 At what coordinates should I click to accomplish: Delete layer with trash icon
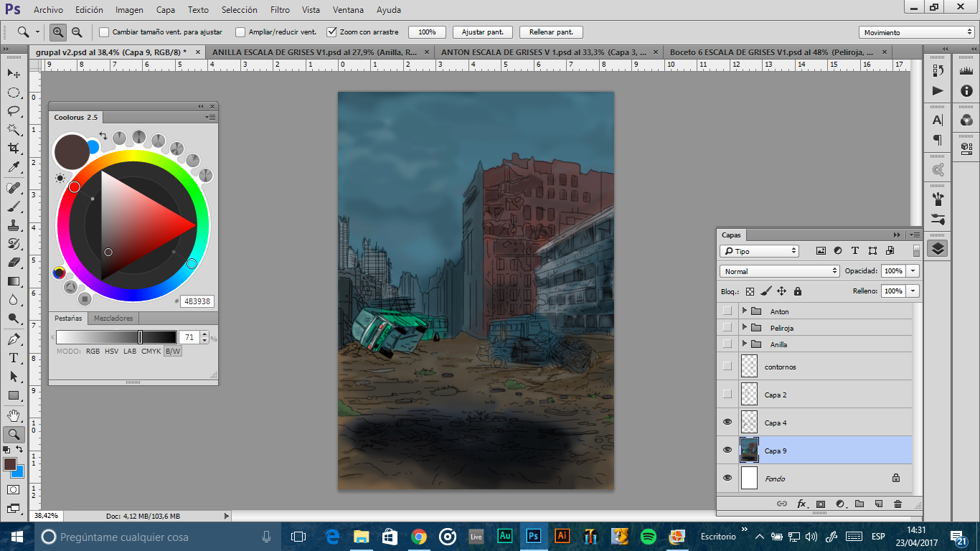(x=897, y=504)
